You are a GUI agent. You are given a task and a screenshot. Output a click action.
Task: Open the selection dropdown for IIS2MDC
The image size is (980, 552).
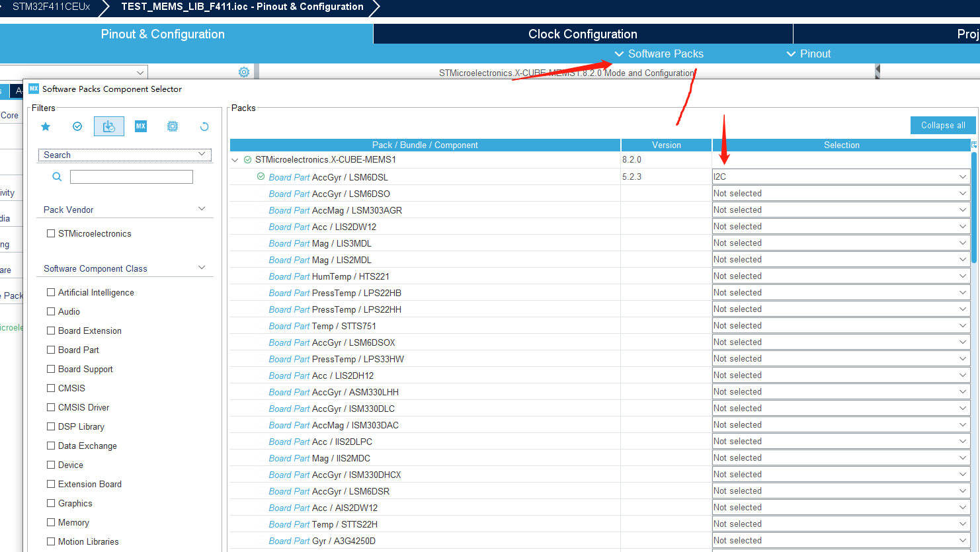point(841,457)
